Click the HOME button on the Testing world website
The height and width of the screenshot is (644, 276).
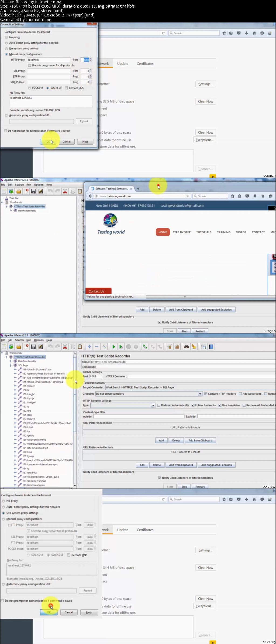pos(163,232)
